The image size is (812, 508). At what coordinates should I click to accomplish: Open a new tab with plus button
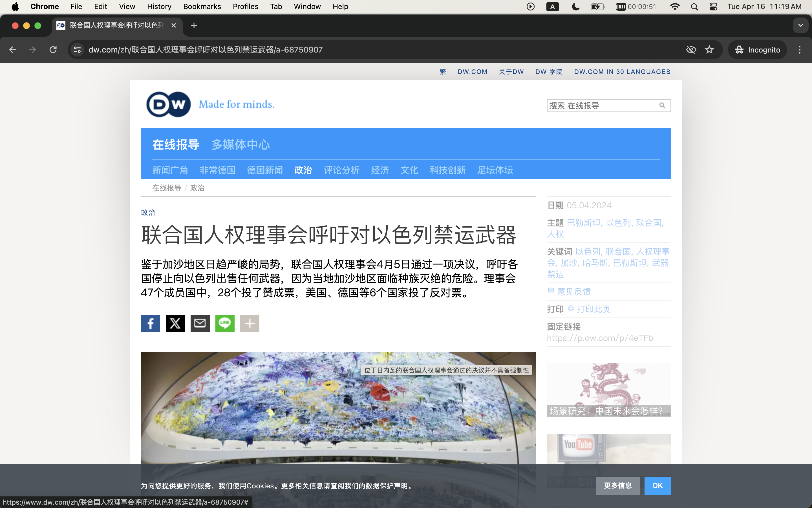pyautogui.click(x=194, y=25)
